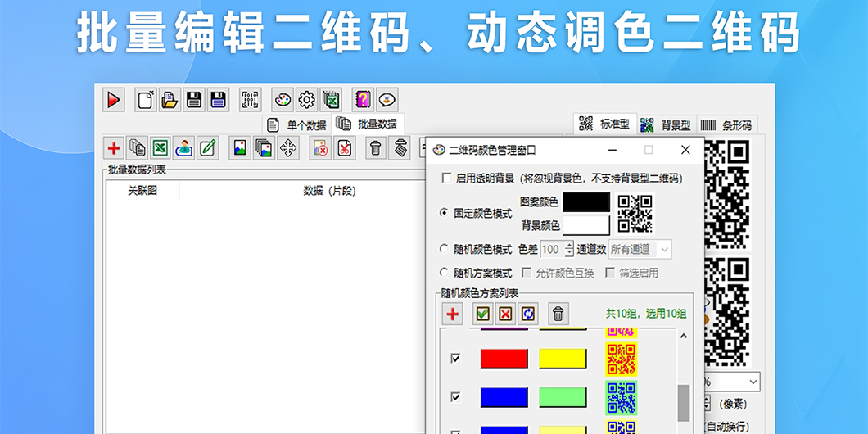The image size is (868, 434).
Task: Uncheck the red-yellow scheme checkbox
Action: (x=455, y=359)
